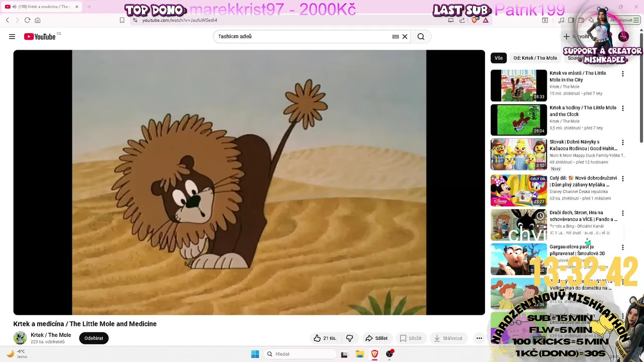Screen dimensions: 644x362
Task: Open Krtek ve městě video thumbnail
Action: 519,85
